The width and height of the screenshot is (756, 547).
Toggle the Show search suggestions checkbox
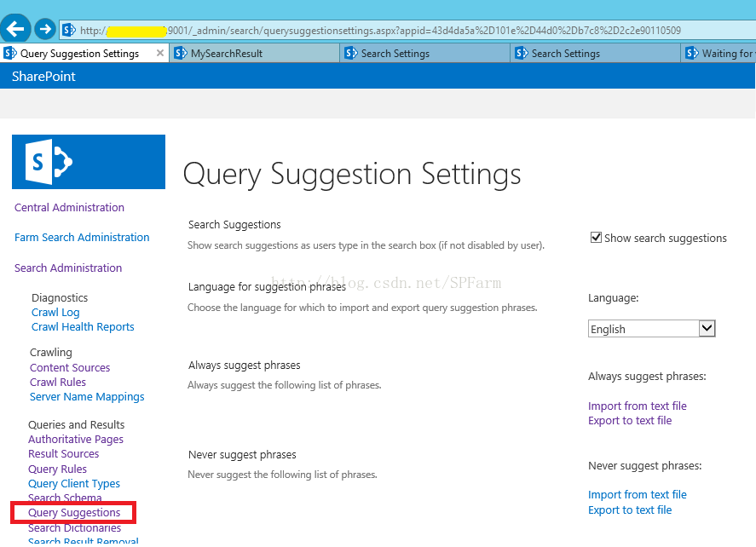(596, 238)
